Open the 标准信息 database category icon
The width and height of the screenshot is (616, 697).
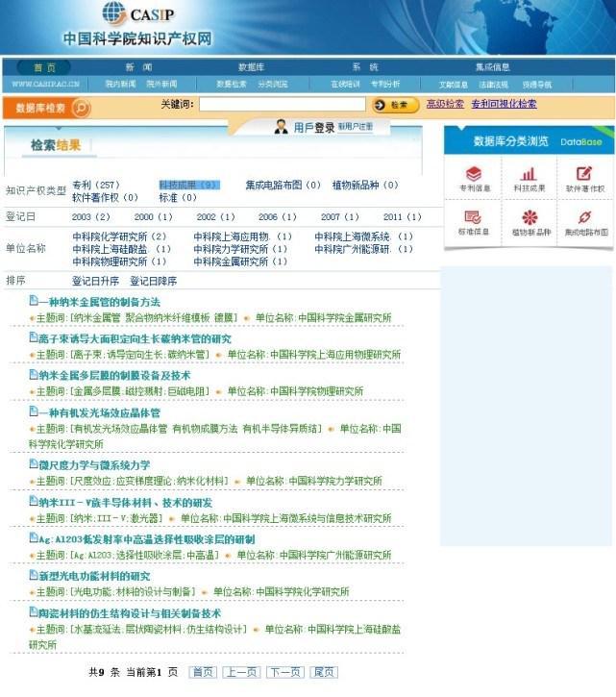pyautogui.click(x=473, y=217)
